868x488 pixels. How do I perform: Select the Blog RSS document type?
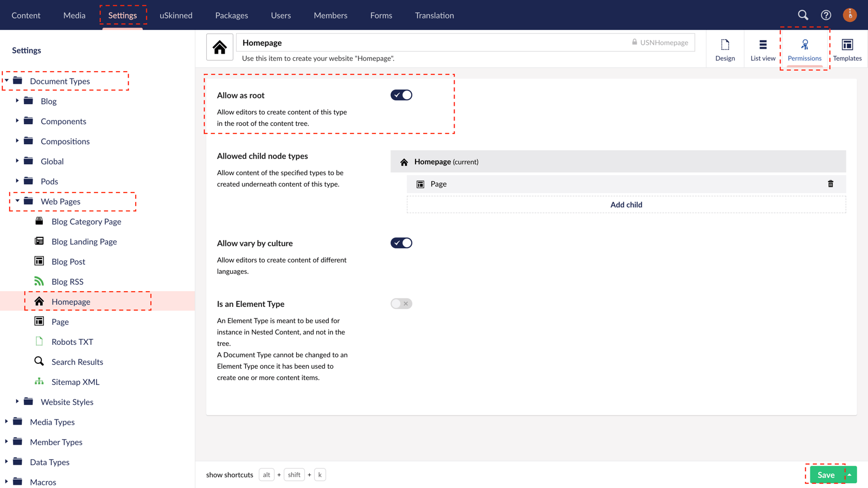click(x=67, y=281)
